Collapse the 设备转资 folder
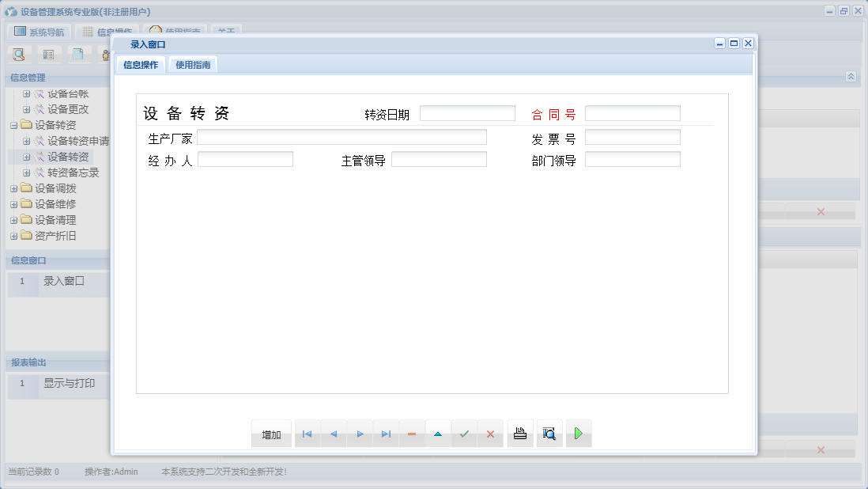 click(x=14, y=126)
